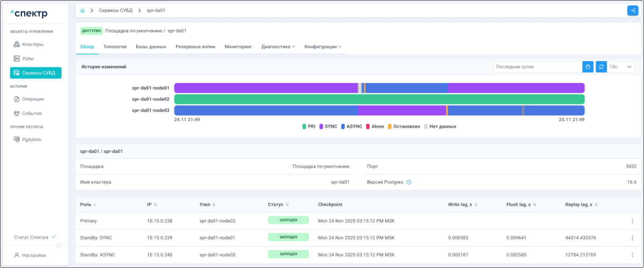The height and width of the screenshot is (268, 644).
Task: Toggle PRI legend series visibility
Action: point(309,127)
